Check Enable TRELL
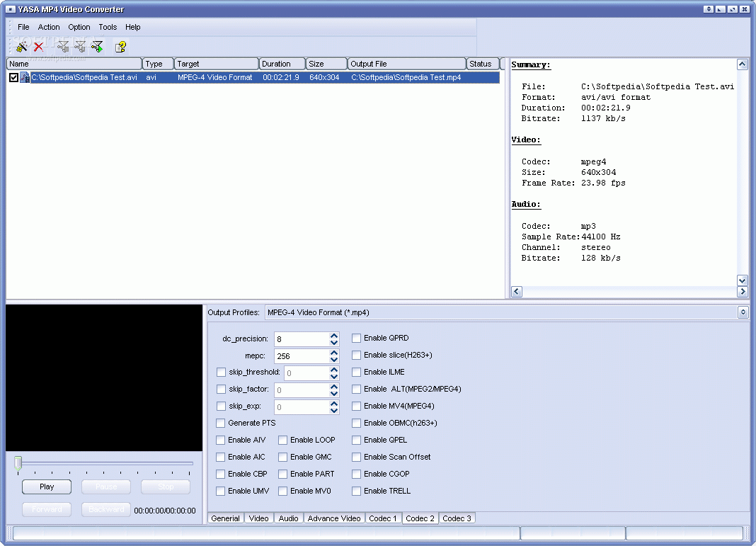This screenshot has height=546, width=756. 356,491
